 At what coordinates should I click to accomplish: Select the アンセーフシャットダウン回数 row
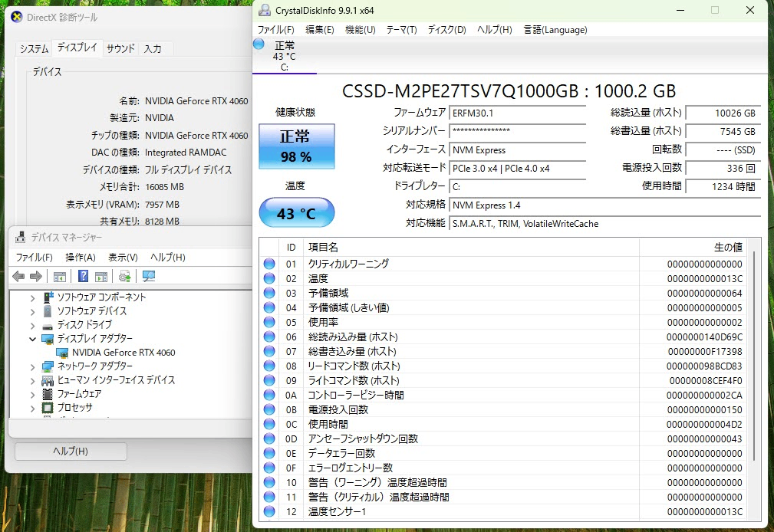pyautogui.click(x=503, y=438)
